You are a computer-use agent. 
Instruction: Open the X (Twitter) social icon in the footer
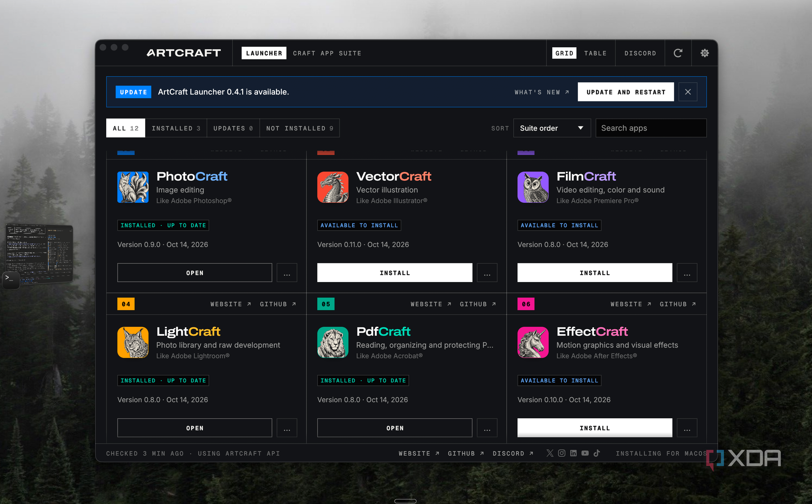[x=550, y=453]
